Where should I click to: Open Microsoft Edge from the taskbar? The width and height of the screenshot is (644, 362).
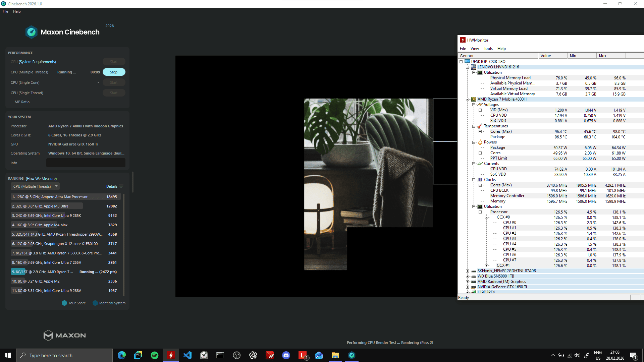(x=122, y=355)
